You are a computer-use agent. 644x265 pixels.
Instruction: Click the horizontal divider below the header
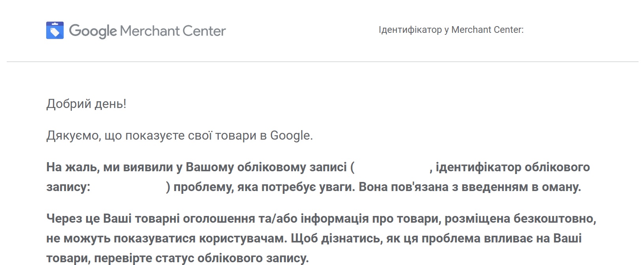coord(322,62)
